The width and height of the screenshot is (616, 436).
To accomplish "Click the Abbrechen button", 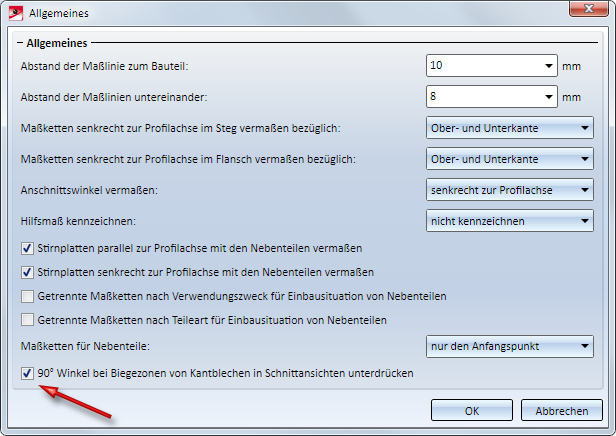I will pyautogui.click(x=561, y=410).
